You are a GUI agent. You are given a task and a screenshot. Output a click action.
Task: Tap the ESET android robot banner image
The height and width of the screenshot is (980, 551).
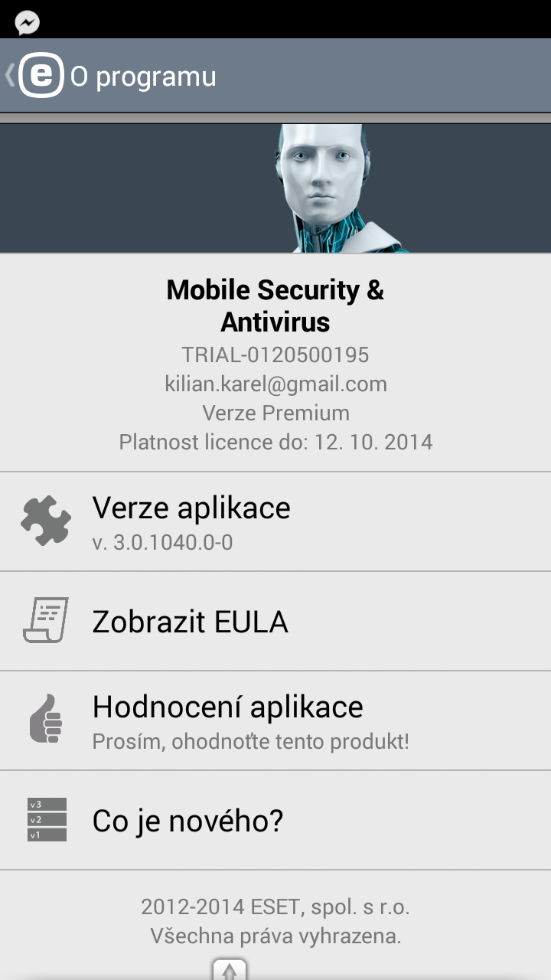pos(275,188)
